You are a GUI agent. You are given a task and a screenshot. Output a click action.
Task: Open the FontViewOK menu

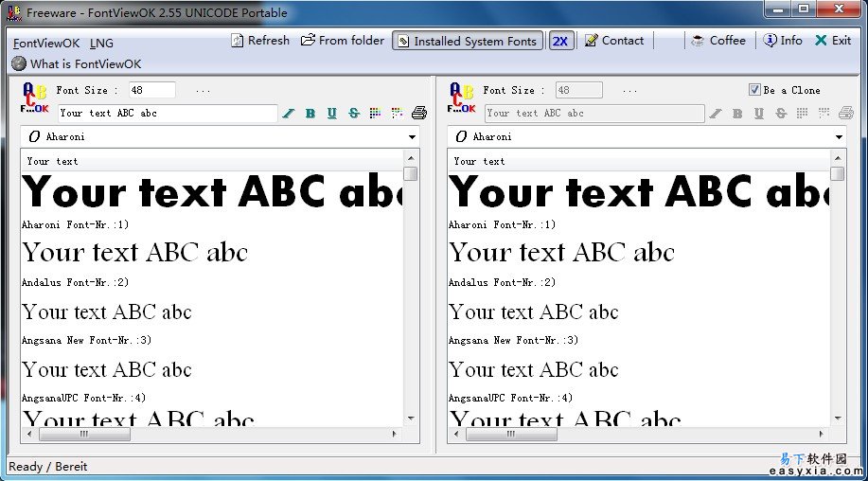[x=46, y=44]
